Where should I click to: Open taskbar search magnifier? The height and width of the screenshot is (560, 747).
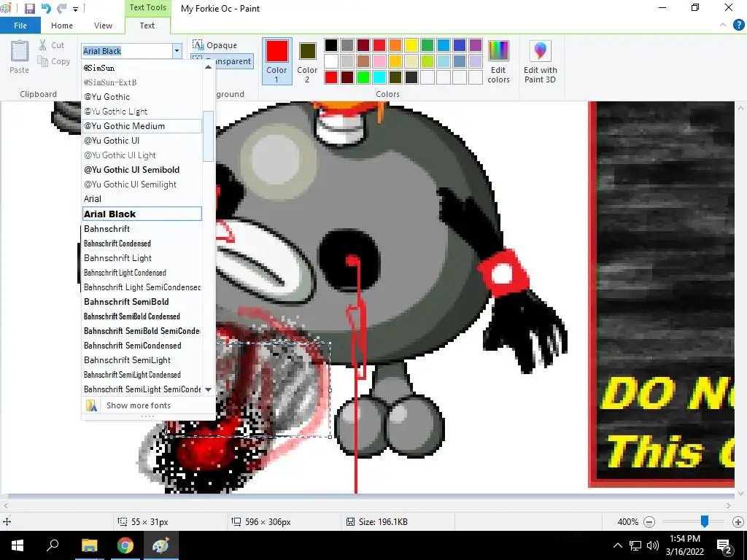tap(53, 545)
